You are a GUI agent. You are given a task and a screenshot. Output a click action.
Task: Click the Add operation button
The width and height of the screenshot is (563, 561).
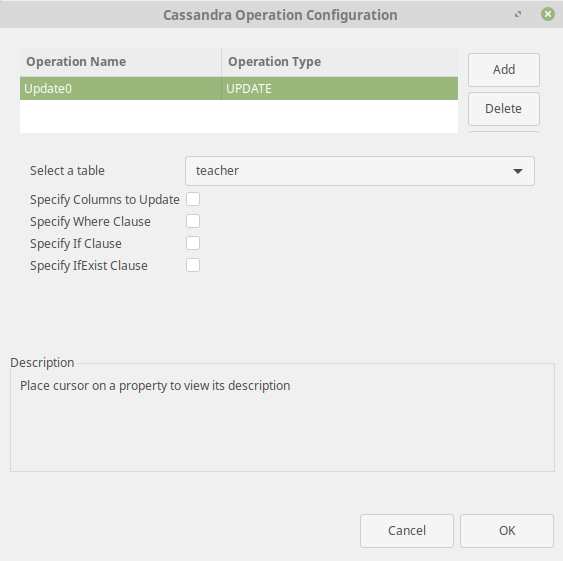pyautogui.click(x=504, y=70)
